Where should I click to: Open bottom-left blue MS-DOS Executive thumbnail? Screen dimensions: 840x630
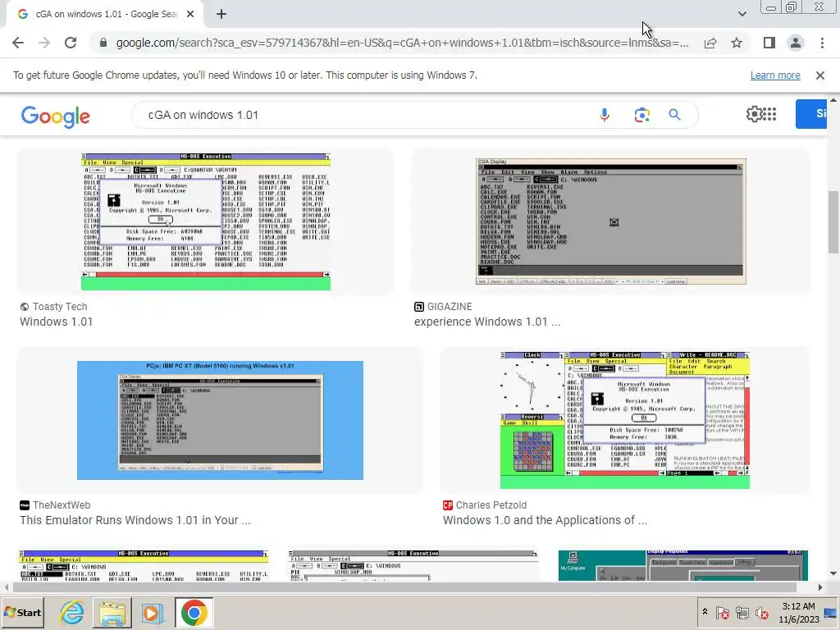coord(143,565)
